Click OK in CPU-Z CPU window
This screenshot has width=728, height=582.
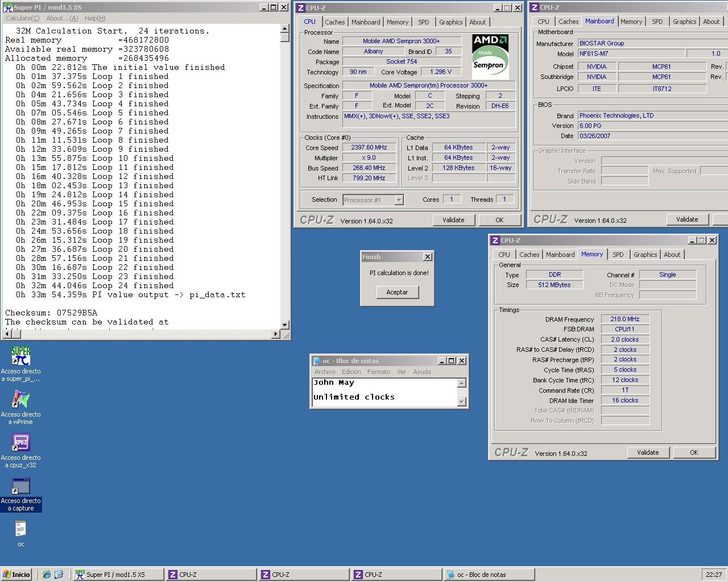click(x=499, y=220)
